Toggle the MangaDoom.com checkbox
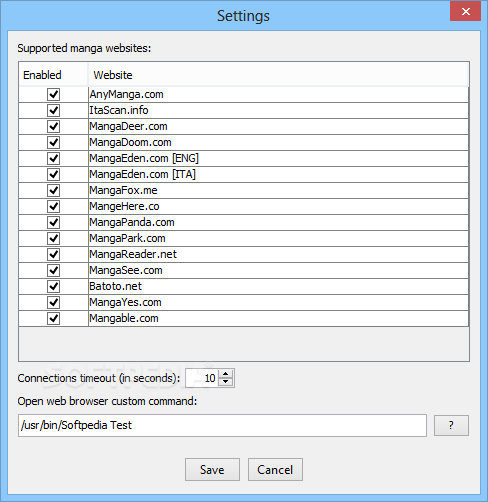 coord(53,142)
